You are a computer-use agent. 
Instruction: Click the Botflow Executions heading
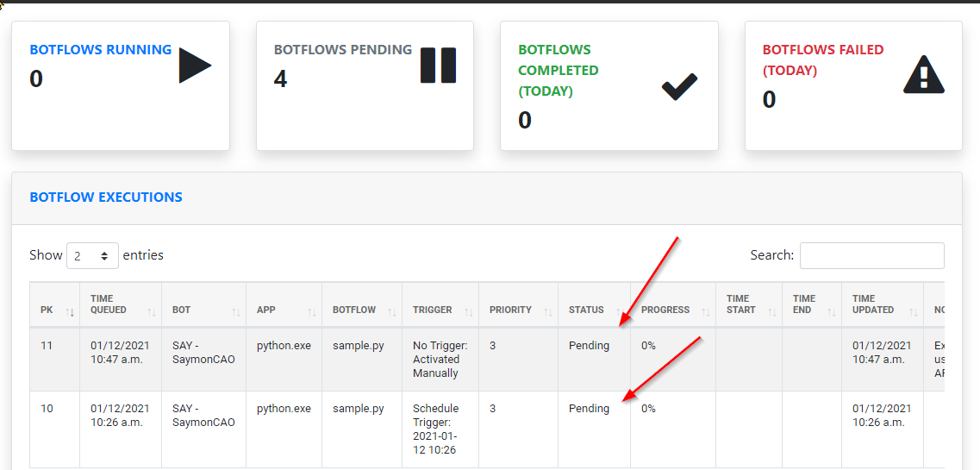[x=106, y=197]
